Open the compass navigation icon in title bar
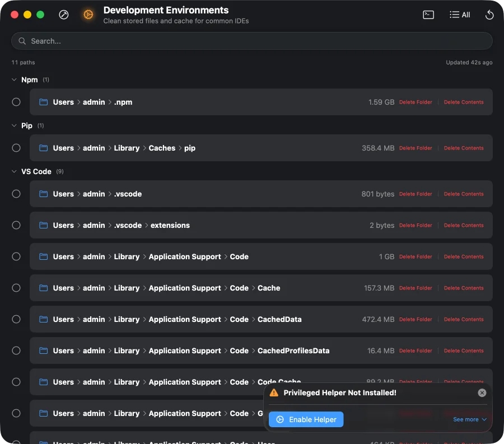The height and width of the screenshot is (444, 504). pos(64,15)
